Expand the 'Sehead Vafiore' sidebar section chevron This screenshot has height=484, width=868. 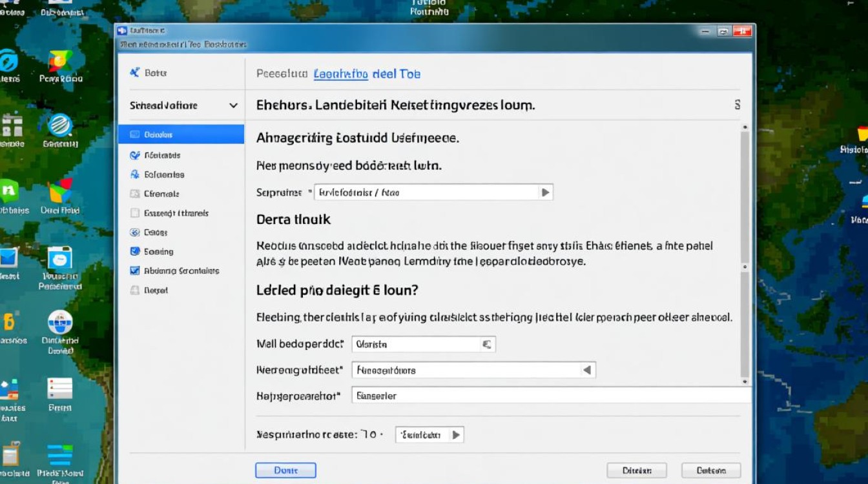233,106
